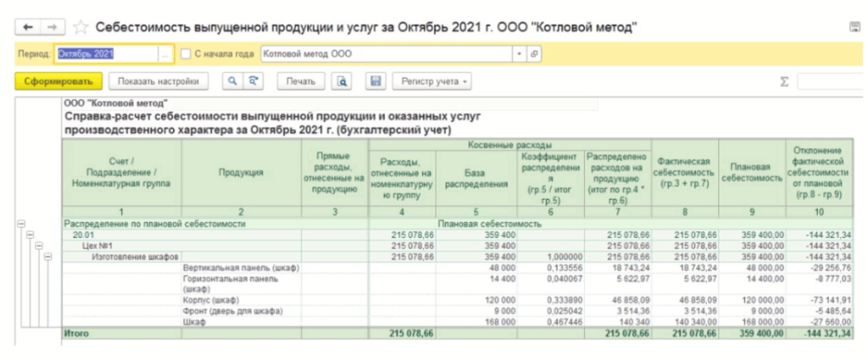Click the Сформировать button
The image size is (868, 360).
coord(58,81)
